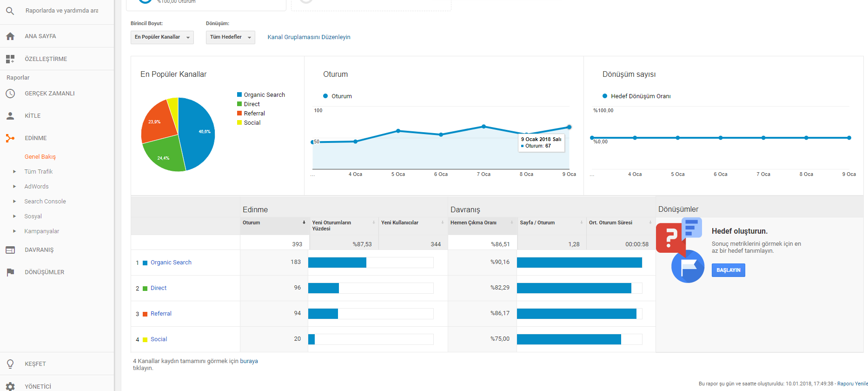Viewport: 868px width, 391px height.
Task: Open the Yönetici gear icon
Action: tap(10, 386)
